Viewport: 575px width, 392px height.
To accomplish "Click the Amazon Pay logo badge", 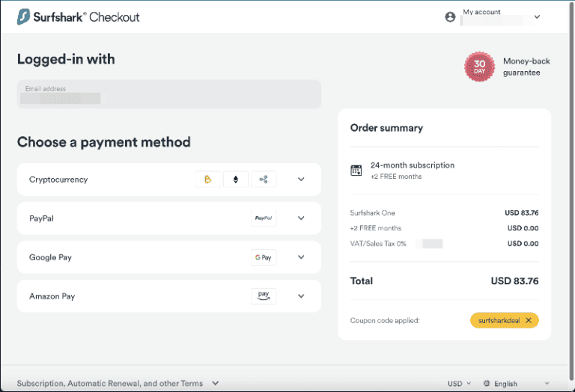I will [263, 296].
